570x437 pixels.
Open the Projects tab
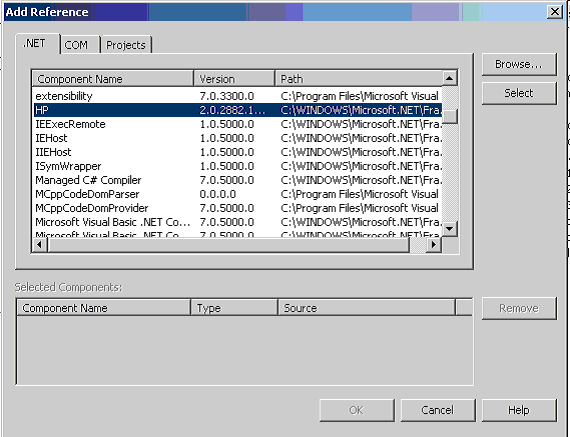pos(126,45)
